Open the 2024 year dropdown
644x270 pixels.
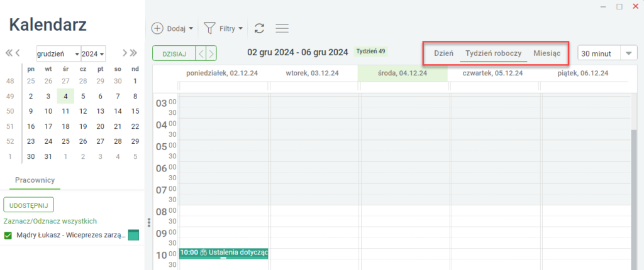(x=93, y=54)
